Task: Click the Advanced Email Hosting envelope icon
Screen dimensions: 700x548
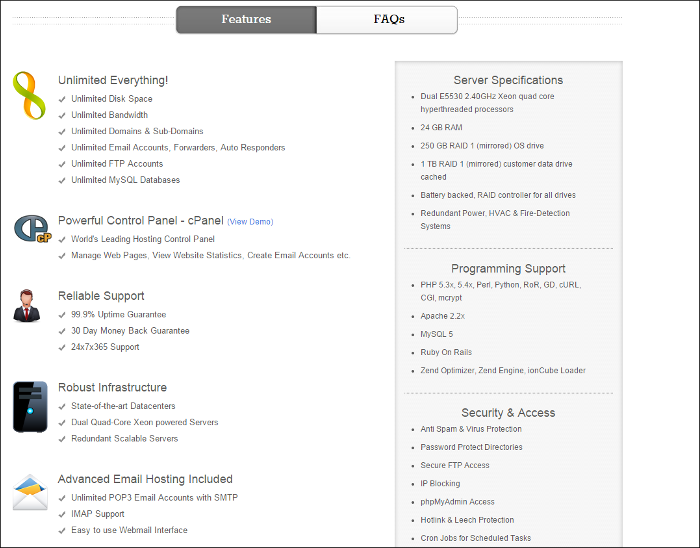Action: tap(30, 493)
